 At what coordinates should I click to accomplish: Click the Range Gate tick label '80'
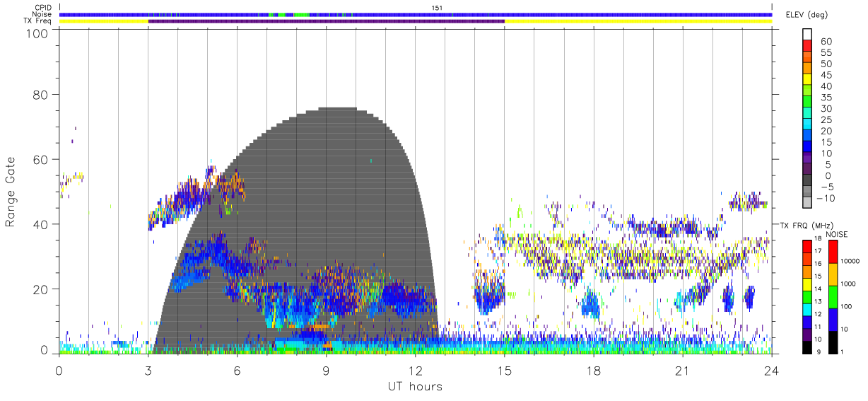(42, 95)
